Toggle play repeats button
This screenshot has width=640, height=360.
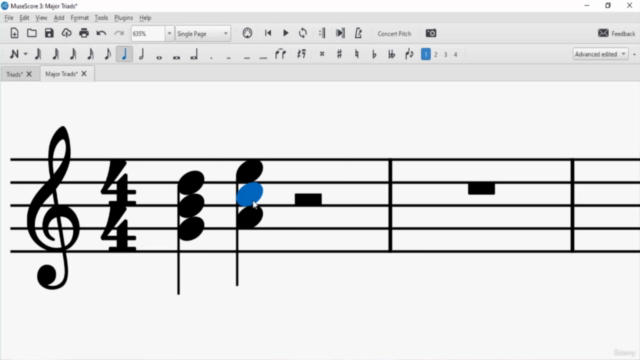(322, 33)
